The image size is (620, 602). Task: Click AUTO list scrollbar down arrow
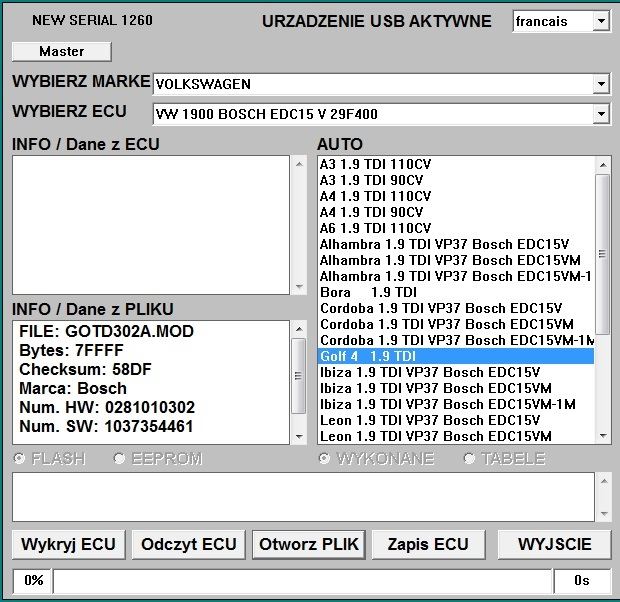pos(603,436)
